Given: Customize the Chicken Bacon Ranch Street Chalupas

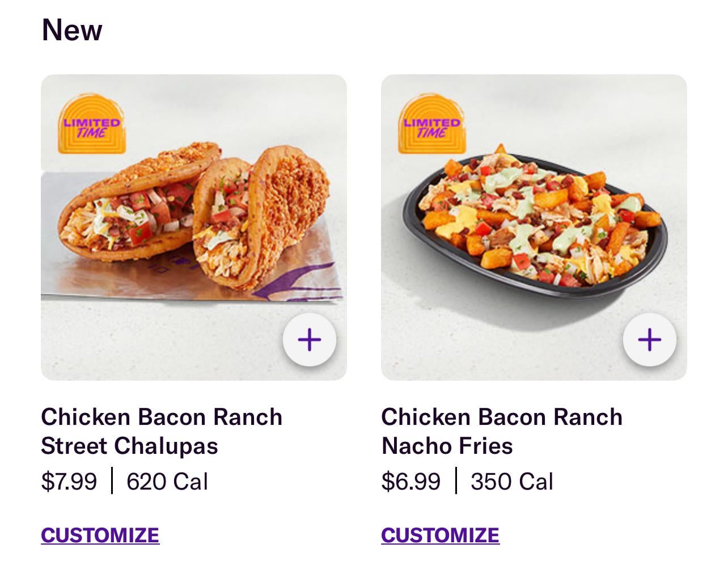Looking at the screenshot, I should (x=100, y=535).
